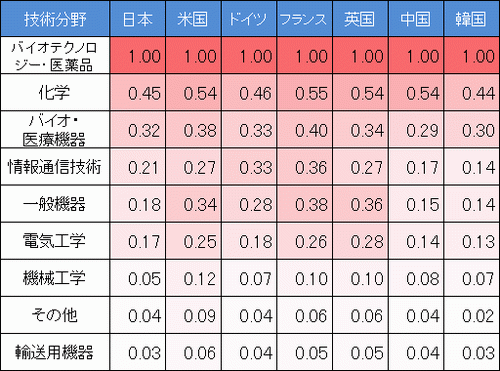500x371 pixels.
Task: Click the 英国 column header
Action: pyautogui.click(x=360, y=18)
